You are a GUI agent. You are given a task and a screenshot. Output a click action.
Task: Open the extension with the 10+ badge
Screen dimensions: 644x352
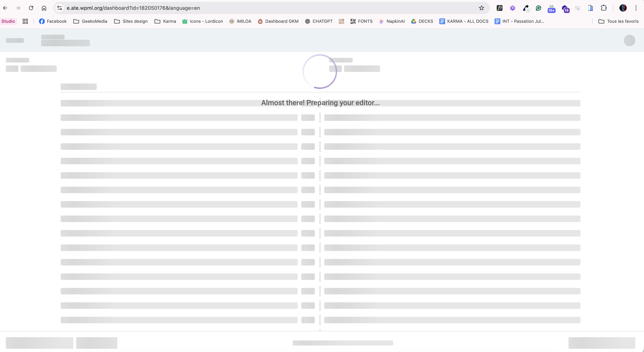(551, 8)
